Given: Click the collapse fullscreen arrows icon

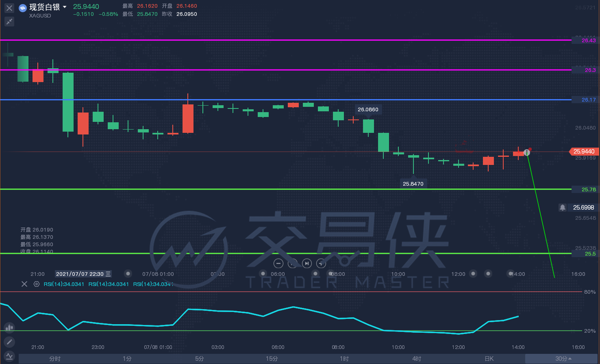Looking at the screenshot, I should [9, 22].
